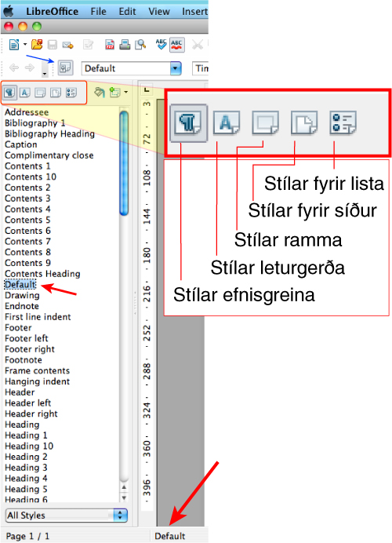Click the Fill Format Mode paint bucket
This screenshot has width=392, height=543.
(x=100, y=93)
